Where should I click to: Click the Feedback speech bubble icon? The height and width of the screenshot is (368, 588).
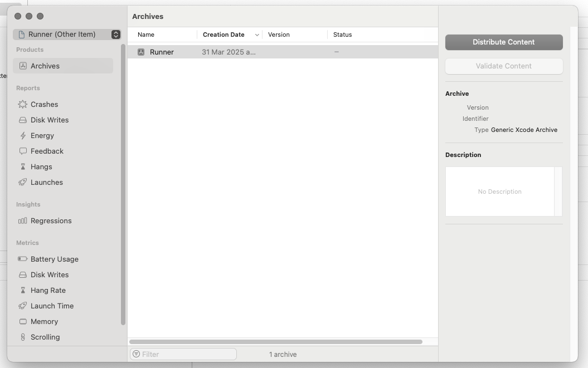(23, 151)
